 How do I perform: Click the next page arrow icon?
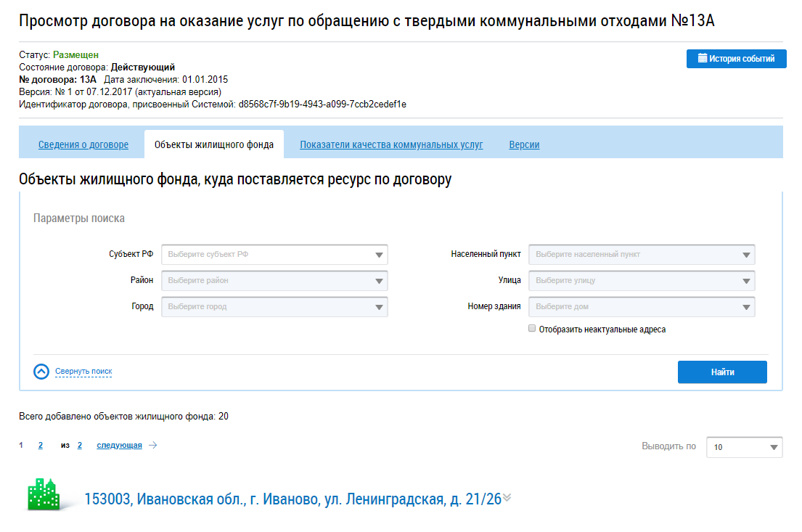152,446
